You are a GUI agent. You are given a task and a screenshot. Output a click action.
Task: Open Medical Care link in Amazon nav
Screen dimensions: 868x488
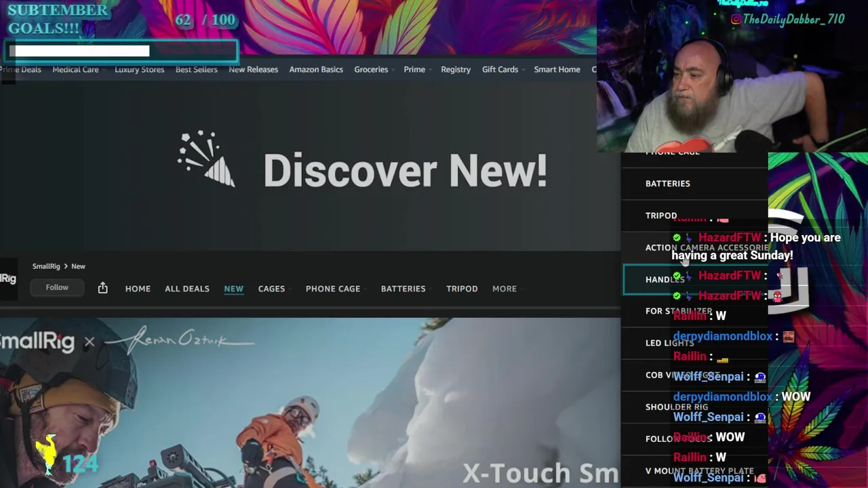coord(75,69)
